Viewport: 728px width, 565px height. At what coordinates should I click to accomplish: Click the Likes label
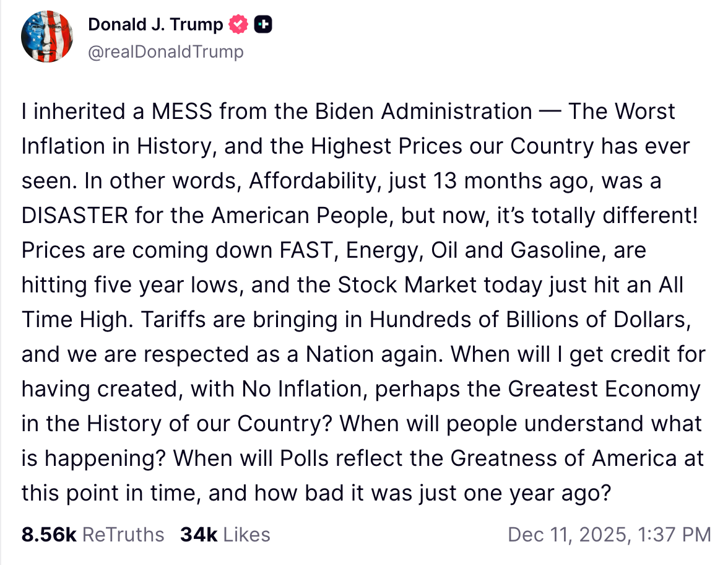coord(246,535)
